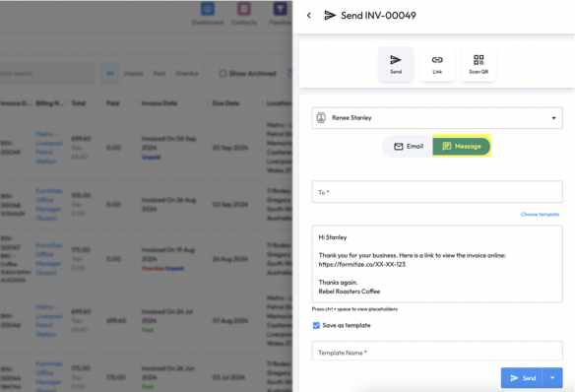Click the Invoice Date column header
Image resolution: width=575 pixels, height=392 pixels.
pos(160,103)
